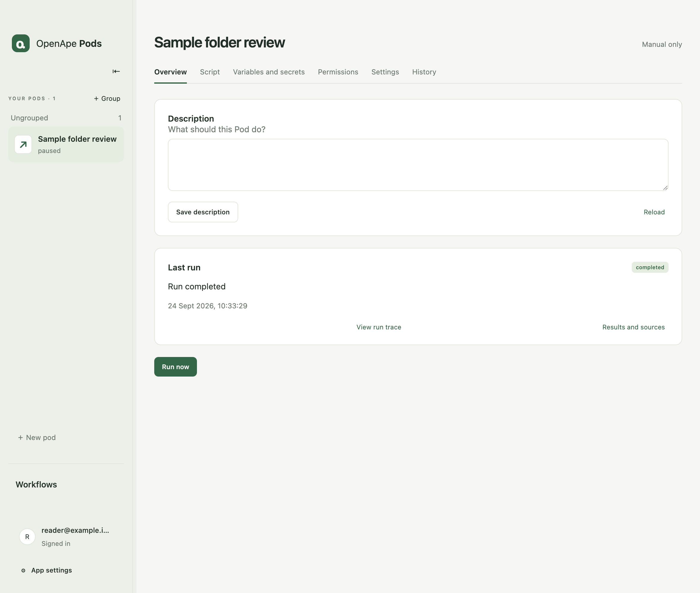700x593 pixels.
Task: View the History tab
Action: point(424,72)
